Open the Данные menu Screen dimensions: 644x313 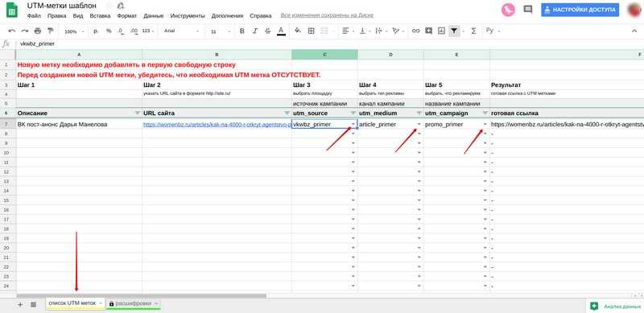click(154, 16)
